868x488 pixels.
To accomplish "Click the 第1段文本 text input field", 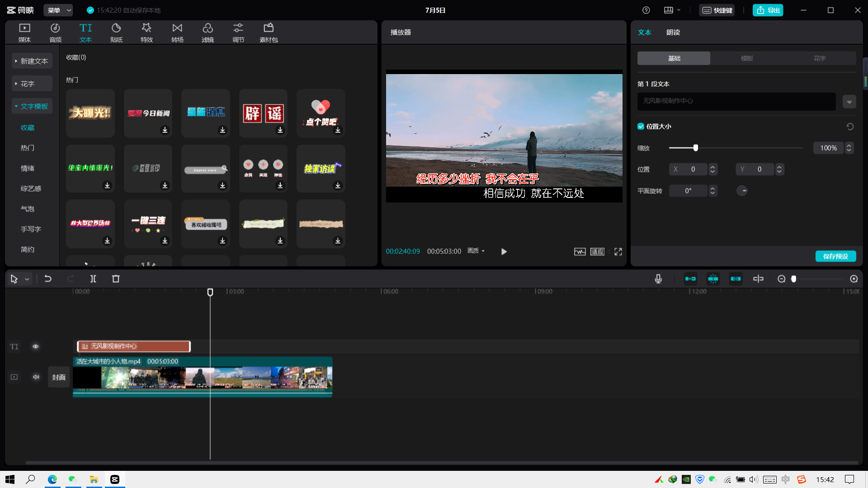I will 736,101.
